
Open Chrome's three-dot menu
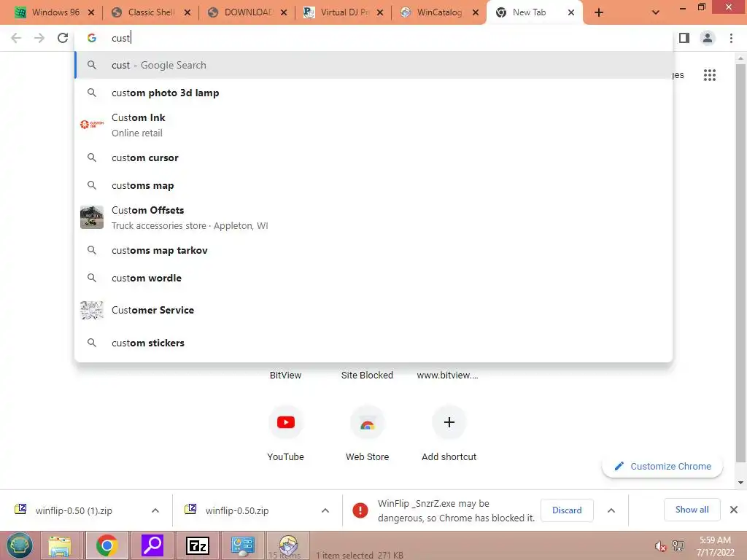coord(731,38)
